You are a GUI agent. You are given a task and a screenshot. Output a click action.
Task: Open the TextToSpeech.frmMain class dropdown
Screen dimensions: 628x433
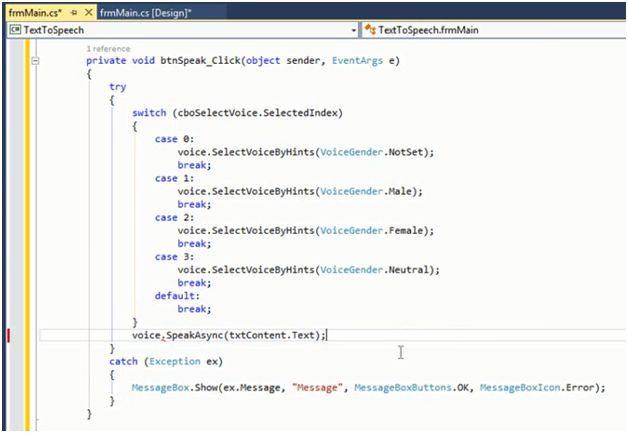[x=494, y=30]
